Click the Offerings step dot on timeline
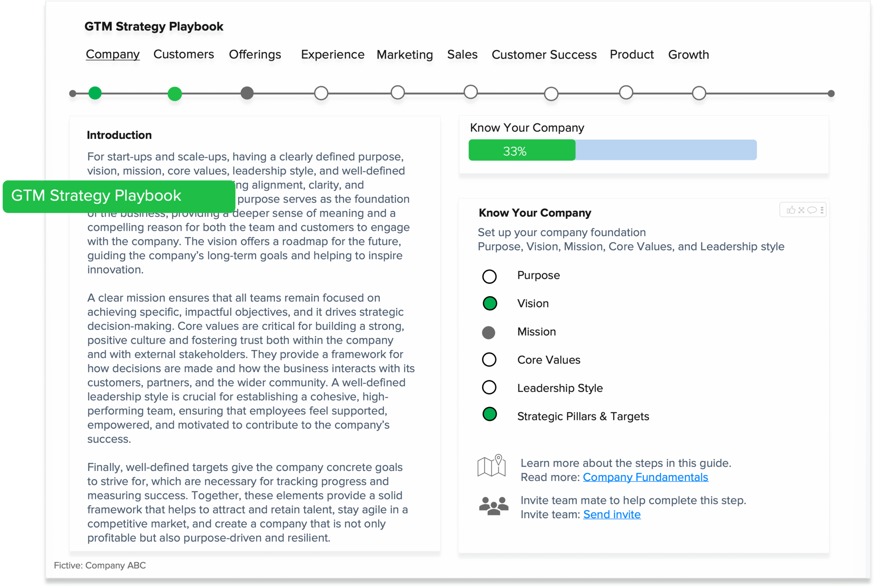The image size is (876, 588). [x=247, y=93]
